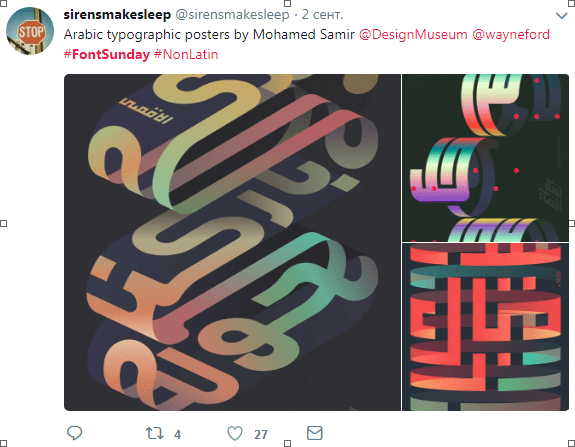Image resolution: width=575 pixels, height=447 pixels.
Task: Open the @sirensmakesleep handle
Action: (x=232, y=15)
